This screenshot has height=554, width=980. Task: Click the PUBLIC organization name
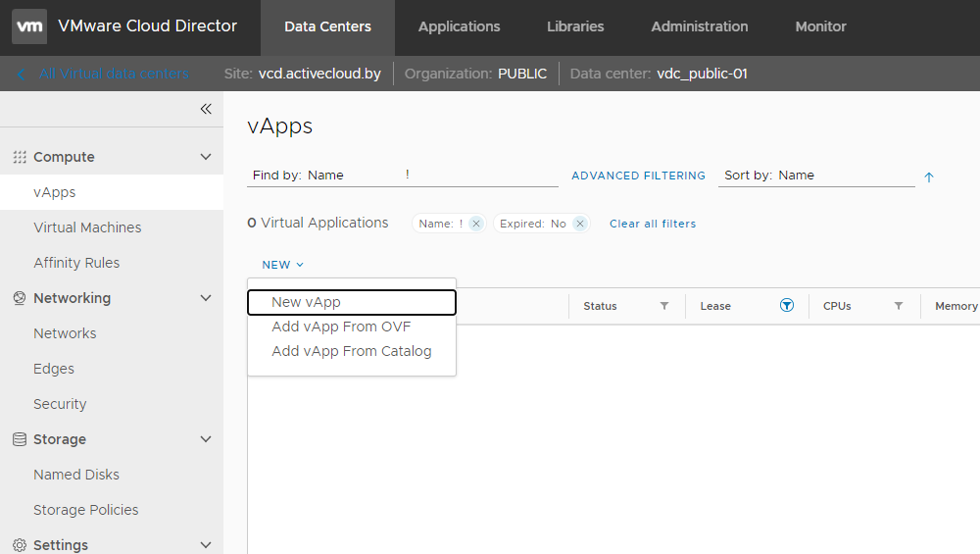click(522, 74)
